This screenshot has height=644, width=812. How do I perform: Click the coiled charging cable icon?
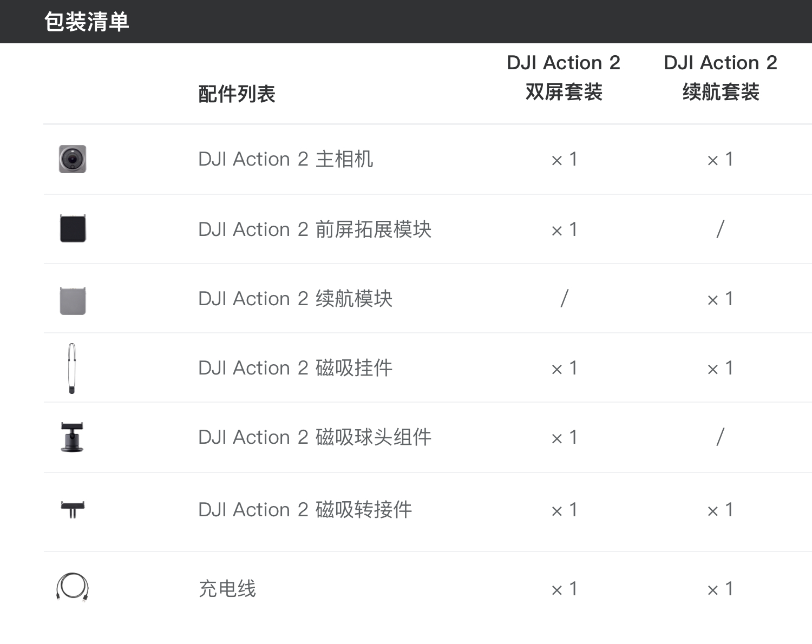click(x=73, y=587)
